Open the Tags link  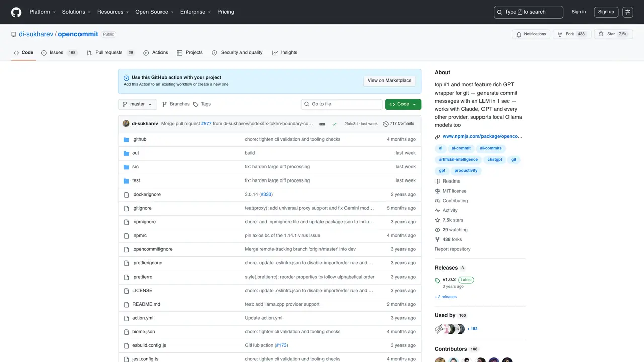[x=202, y=104]
